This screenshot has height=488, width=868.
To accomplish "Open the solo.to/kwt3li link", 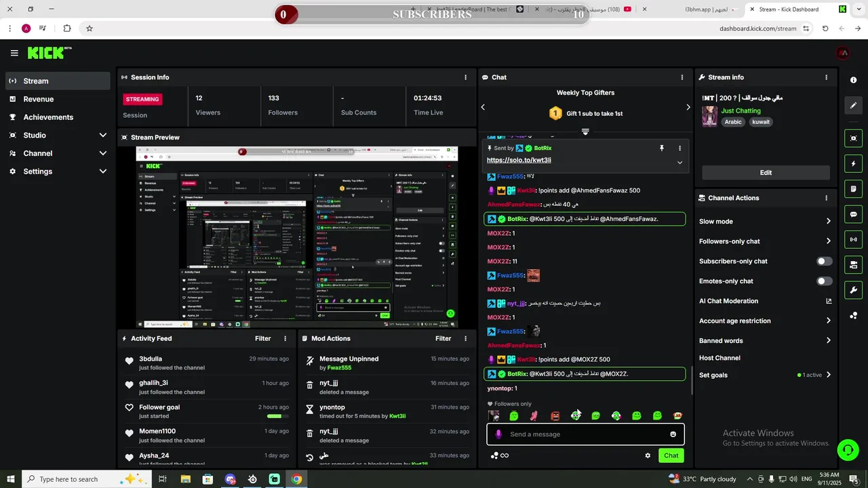I will [x=519, y=161].
